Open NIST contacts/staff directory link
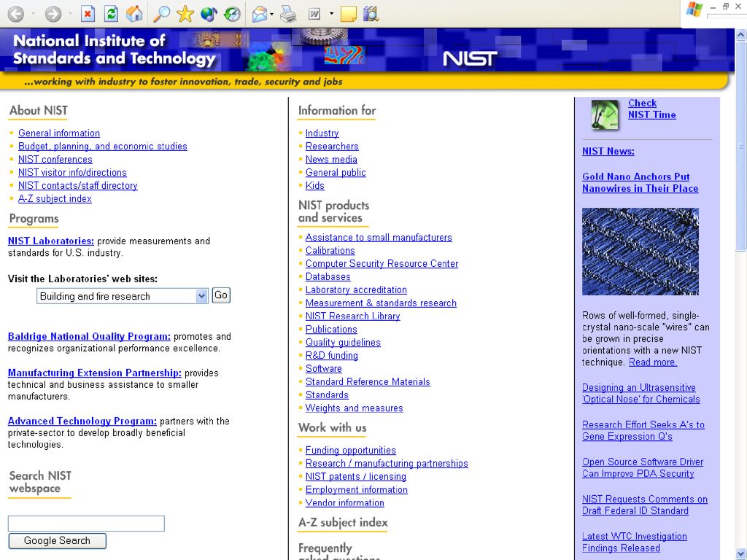Screen dimensions: 747x560 pos(77,186)
